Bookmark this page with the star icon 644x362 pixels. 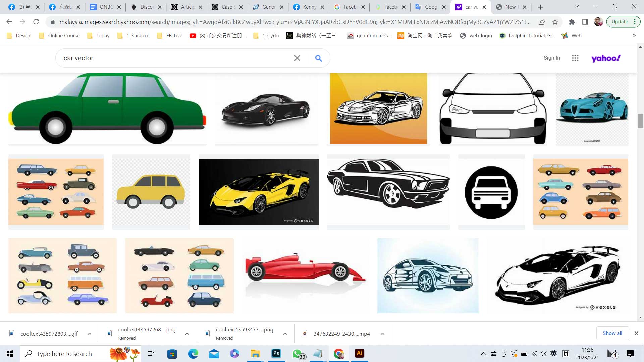coord(555,22)
